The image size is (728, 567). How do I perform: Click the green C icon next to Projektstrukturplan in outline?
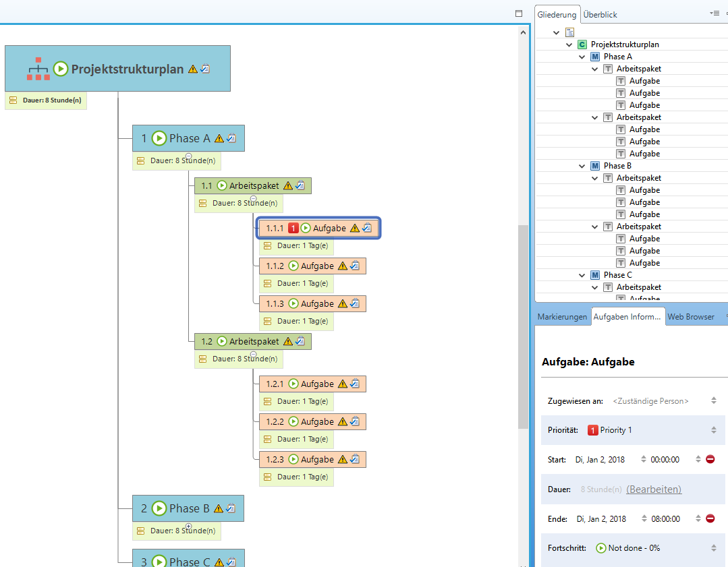pos(582,44)
